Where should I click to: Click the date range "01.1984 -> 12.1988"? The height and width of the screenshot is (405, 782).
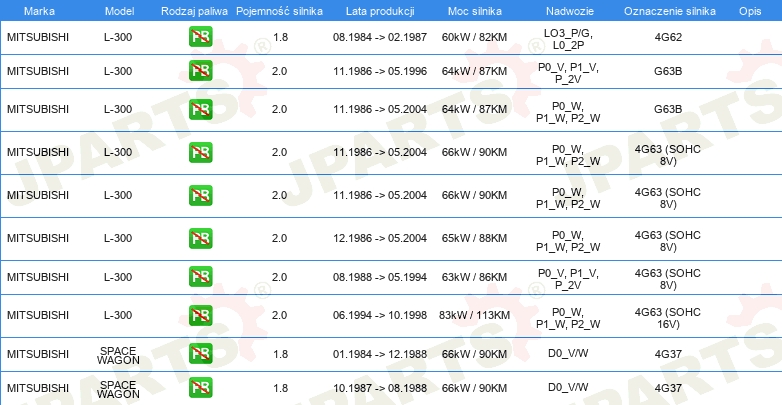tap(380, 354)
